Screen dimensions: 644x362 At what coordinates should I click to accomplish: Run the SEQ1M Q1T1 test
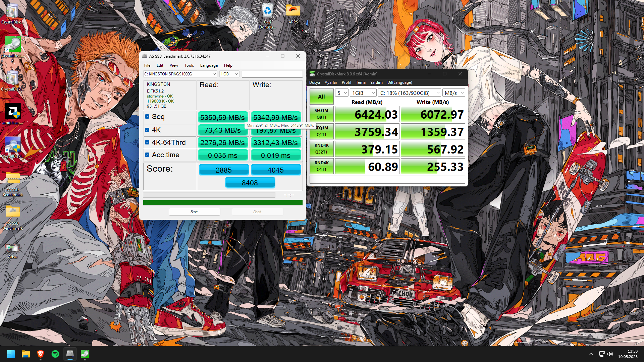[x=321, y=131]
